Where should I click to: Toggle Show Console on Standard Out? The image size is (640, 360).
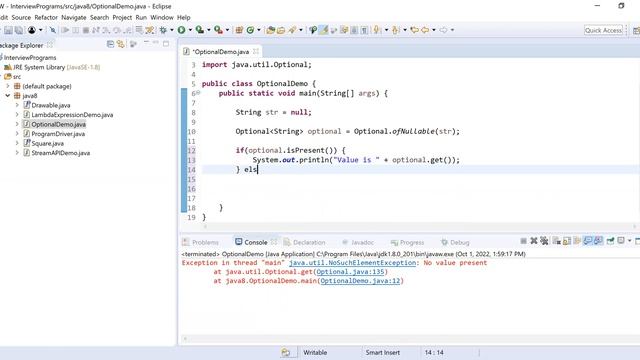[x=588, y=241]
